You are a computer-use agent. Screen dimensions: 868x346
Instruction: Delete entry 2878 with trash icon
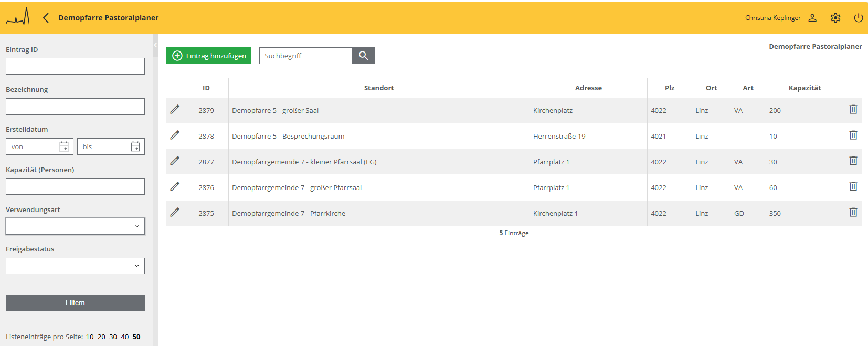853,135
